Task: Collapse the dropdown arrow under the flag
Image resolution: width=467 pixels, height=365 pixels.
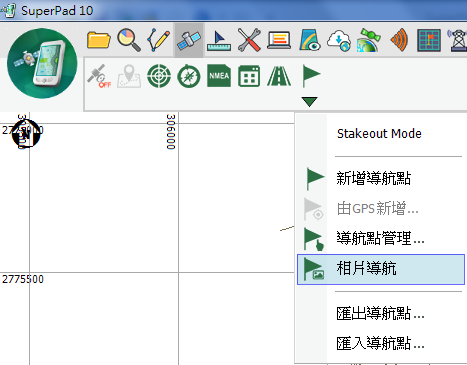Action: [309, 102]
